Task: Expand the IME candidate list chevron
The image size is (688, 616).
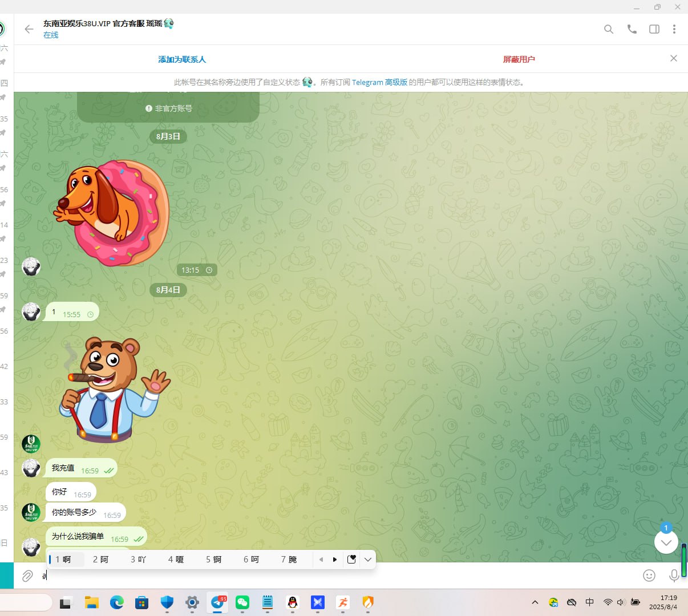Action: tap(368, 560)
